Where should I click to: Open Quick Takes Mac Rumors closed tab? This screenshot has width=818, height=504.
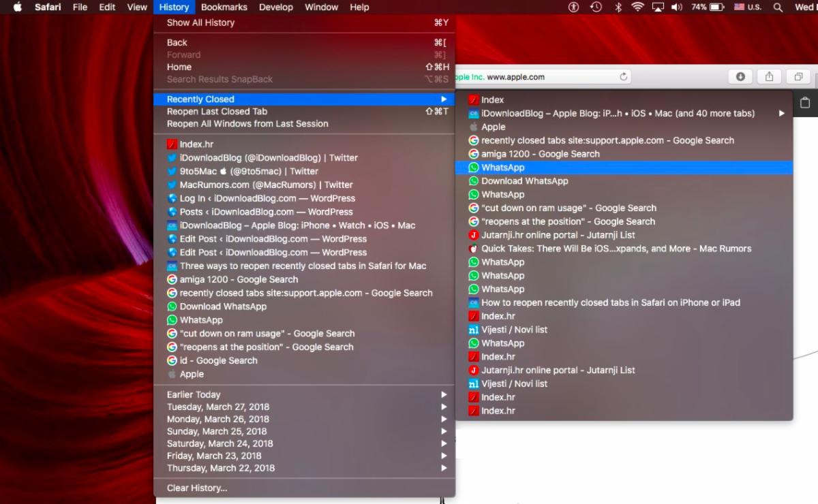pyautogui.click(x=624, y=249)
